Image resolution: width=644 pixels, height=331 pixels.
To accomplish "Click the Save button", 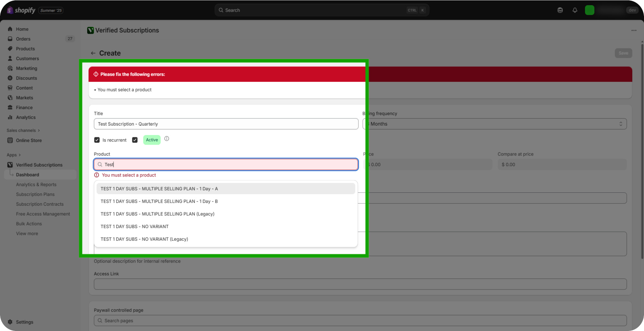I will pyautogui.click(x=623, y=53).
